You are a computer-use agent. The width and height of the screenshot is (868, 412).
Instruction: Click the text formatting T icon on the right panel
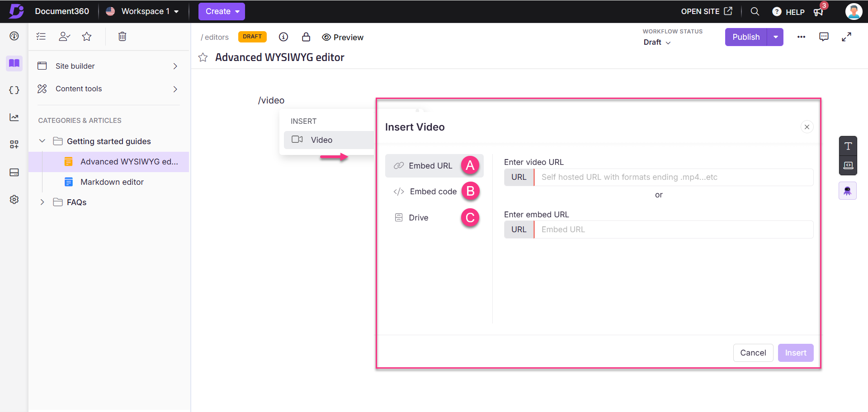pos(848,146)
